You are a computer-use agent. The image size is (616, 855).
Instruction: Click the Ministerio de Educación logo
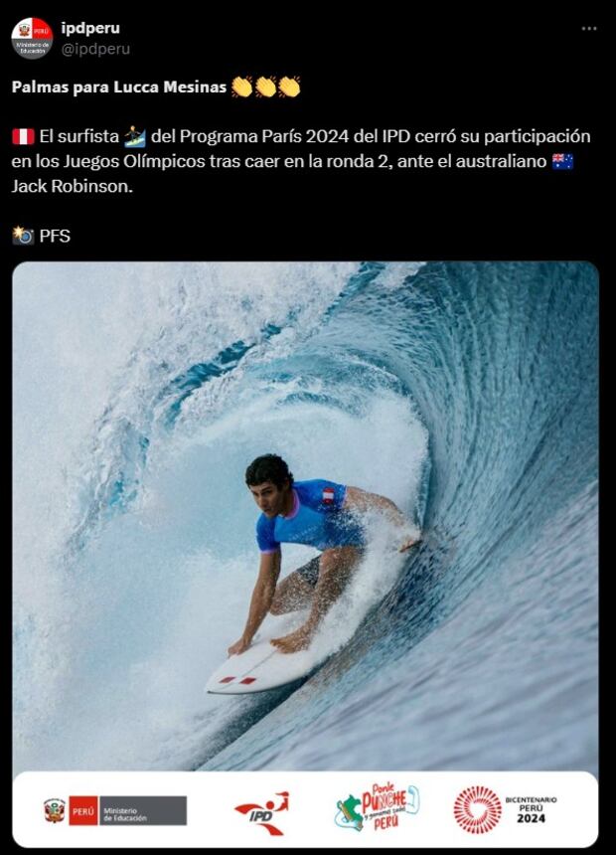pyautogui.click(x=115, y=810)
